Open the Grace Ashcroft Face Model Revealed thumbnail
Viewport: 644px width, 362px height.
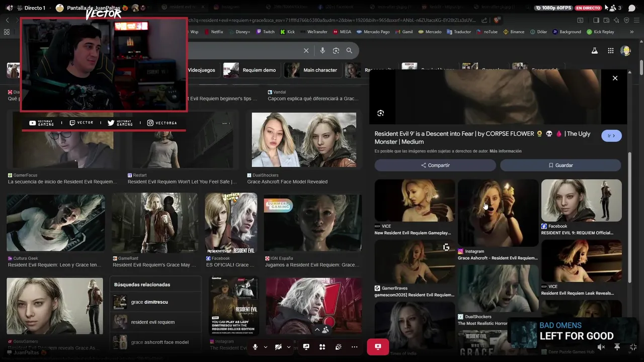(x=304, y=140)
